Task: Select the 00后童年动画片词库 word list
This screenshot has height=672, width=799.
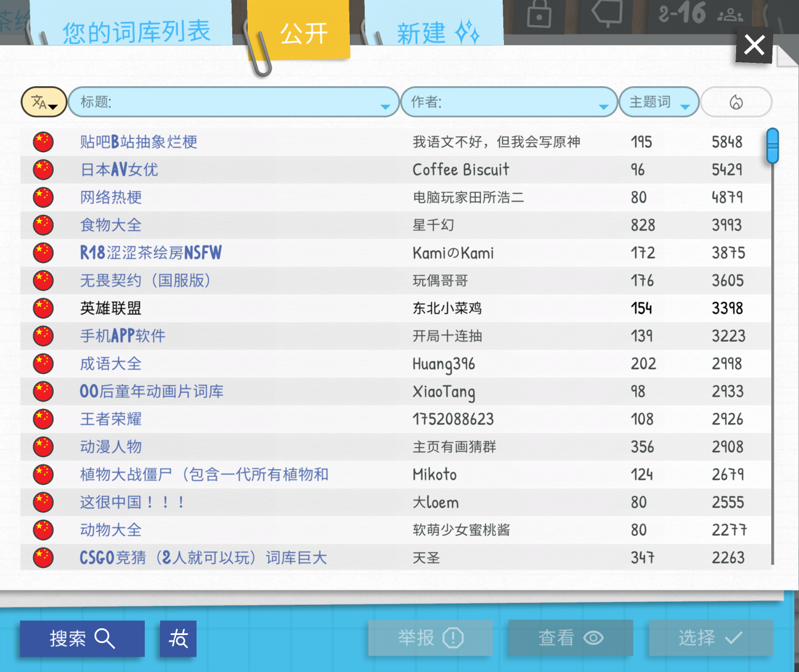Action: pos(396,391)
